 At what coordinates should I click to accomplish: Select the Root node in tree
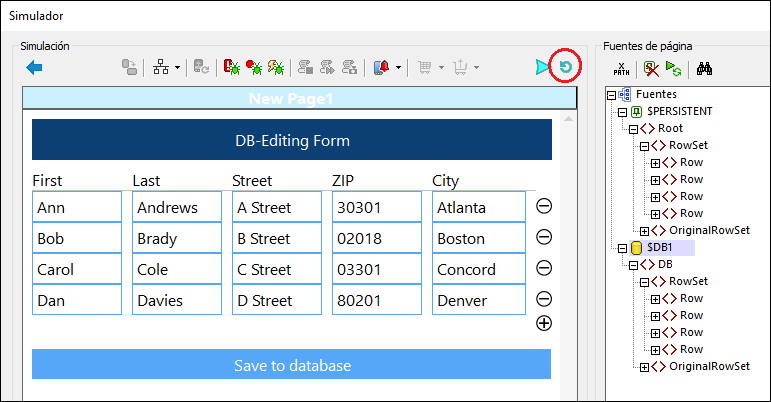(670, 128)
